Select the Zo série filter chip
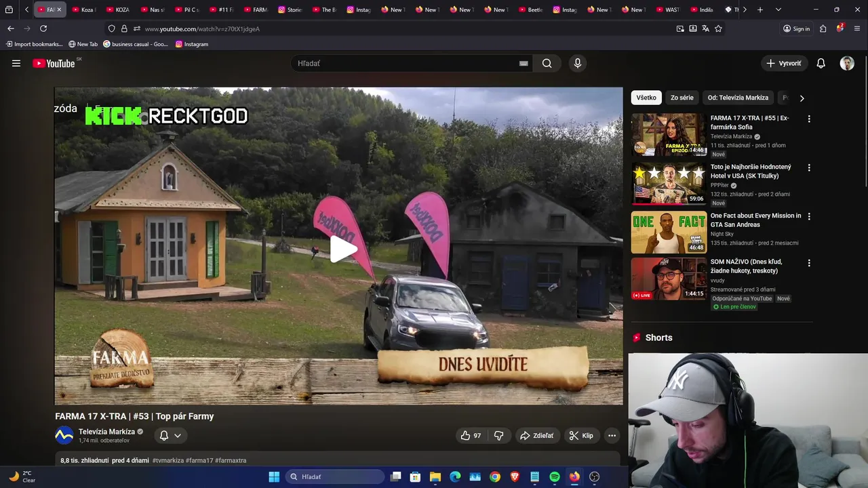This screenshot has height=488, width=868. coord(682,98)
